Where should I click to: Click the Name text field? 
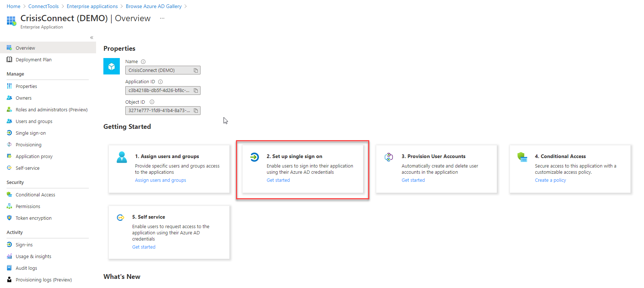(x=163, y=70)
